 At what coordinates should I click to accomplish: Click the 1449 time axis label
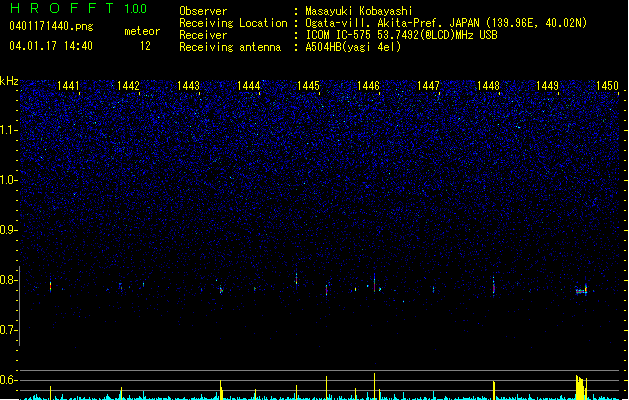coord(548,86)
